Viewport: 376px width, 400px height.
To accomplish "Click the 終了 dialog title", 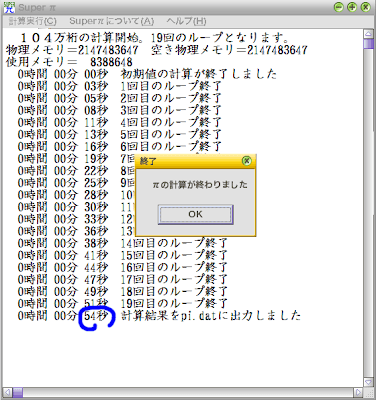I will click(148, 161).
